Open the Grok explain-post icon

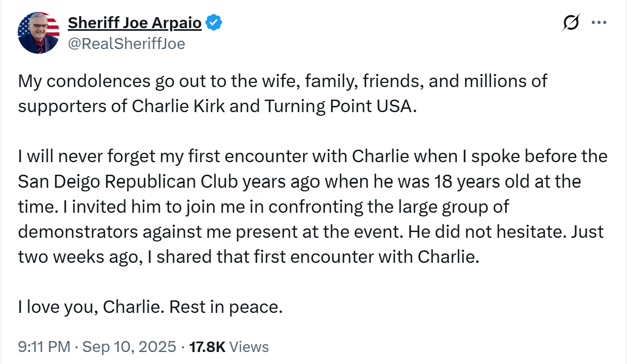[x=571, y=23]
